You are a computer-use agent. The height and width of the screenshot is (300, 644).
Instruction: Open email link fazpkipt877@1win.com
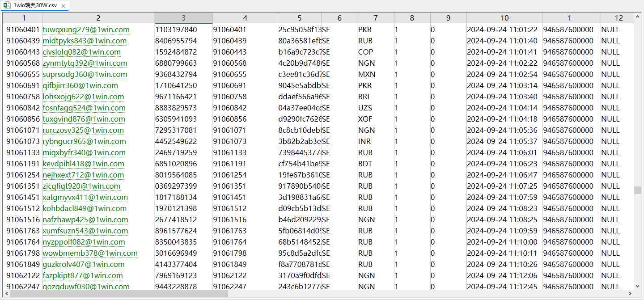(83, 275)
